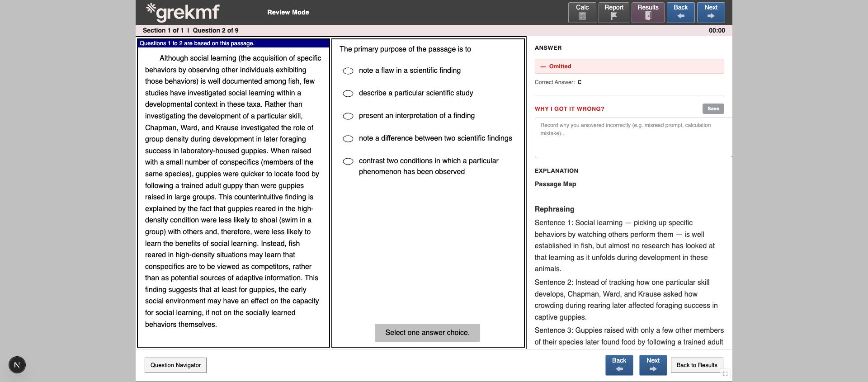Click the 'Select one answer choice.' prompt
This screenshot has width=868, height=382.
(x=427, y=333)
